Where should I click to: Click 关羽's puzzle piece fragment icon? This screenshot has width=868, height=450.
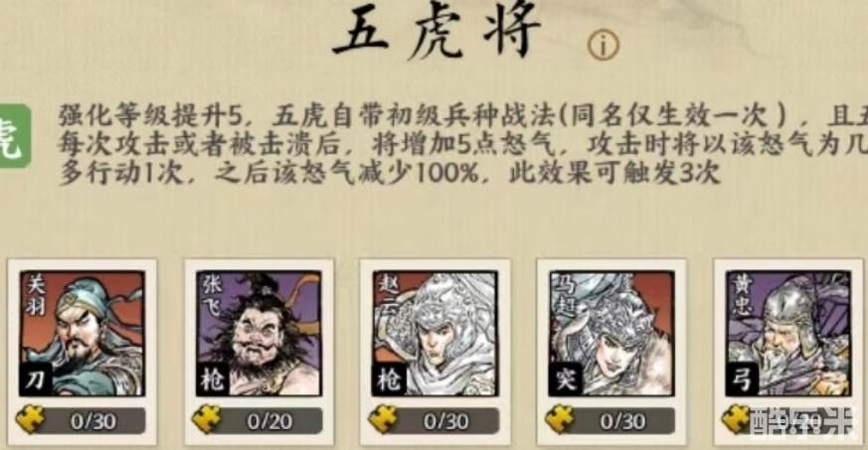(x=31, y=419)
